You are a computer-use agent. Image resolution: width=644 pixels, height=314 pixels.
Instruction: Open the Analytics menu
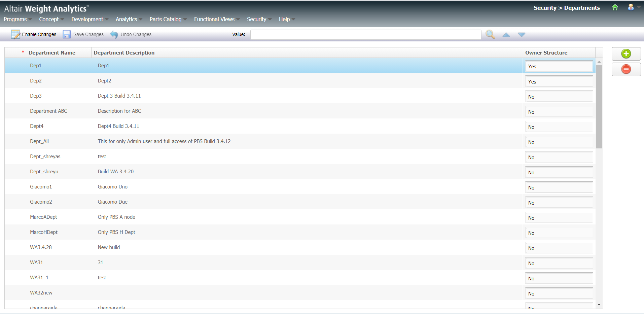[x=129, y=19]
